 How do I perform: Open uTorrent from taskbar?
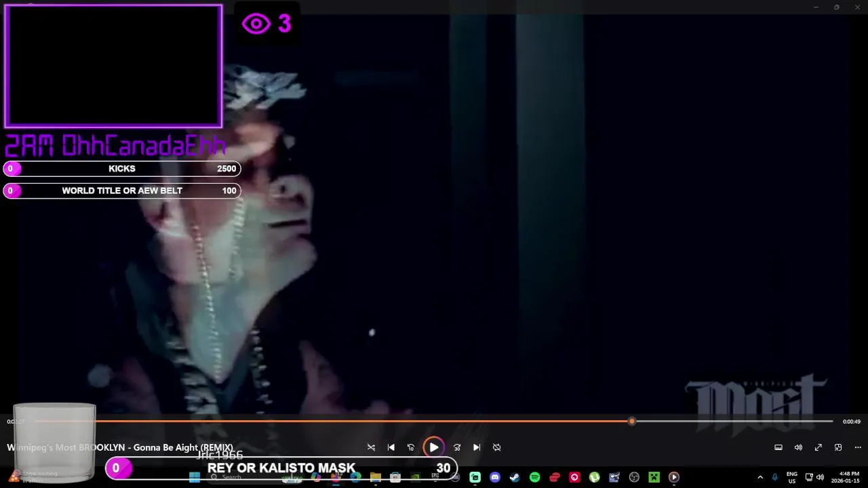coord(594,477)
